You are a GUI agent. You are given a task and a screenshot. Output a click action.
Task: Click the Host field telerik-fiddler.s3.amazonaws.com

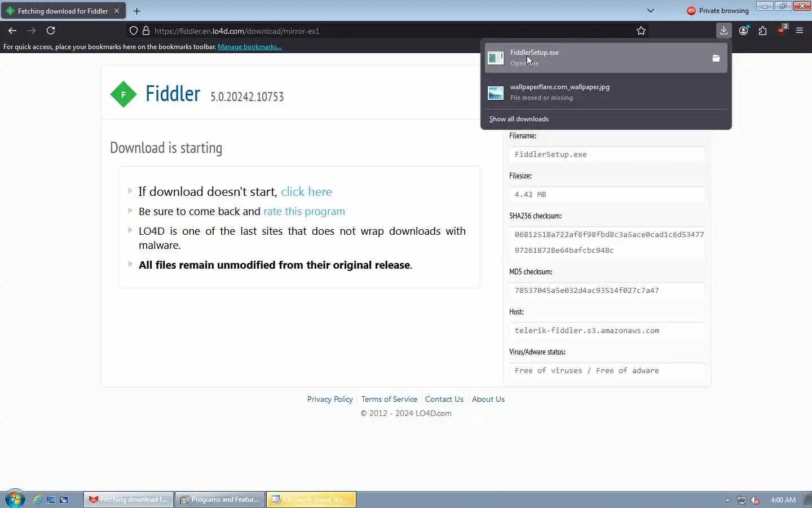607,330
